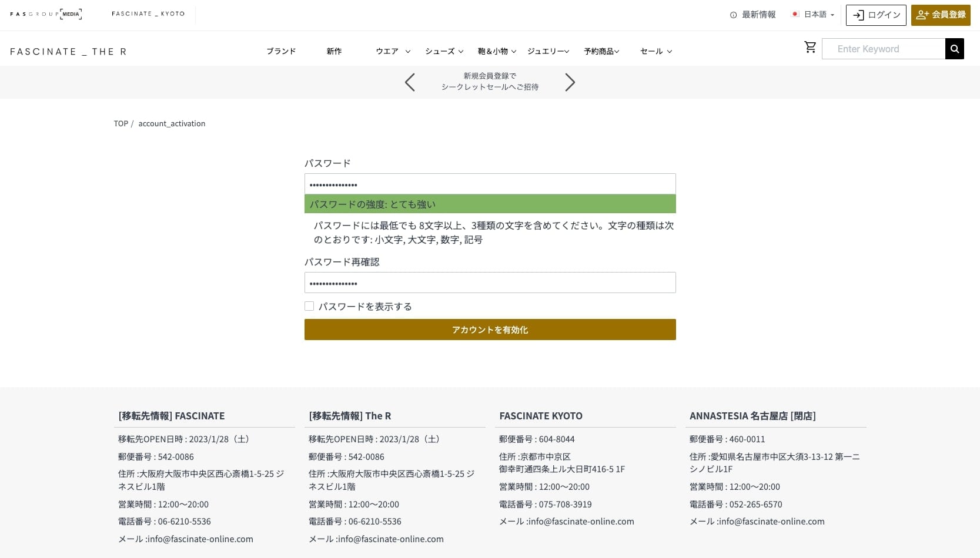This screenshot has height=558, width=980.
Task: Show previous announcement with left arrow
Action: click(410, 82)
